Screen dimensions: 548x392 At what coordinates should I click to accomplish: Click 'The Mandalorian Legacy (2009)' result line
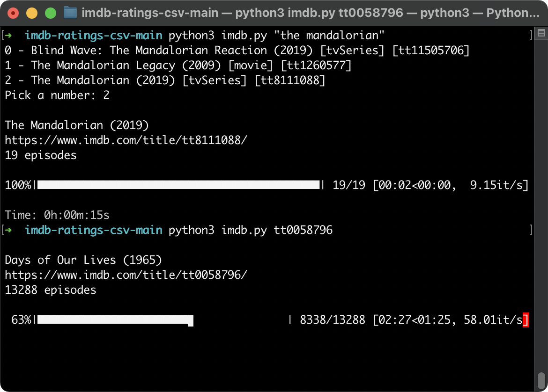pos(178,65)
